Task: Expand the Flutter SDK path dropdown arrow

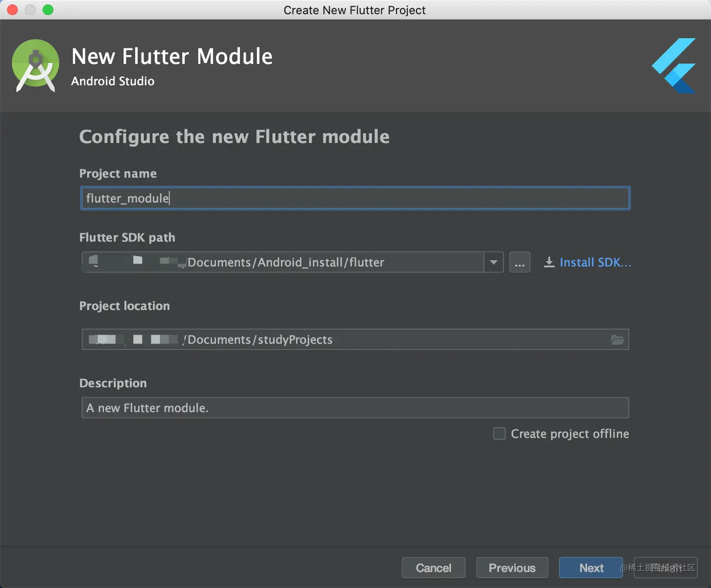Action: (x=493, y=262)
